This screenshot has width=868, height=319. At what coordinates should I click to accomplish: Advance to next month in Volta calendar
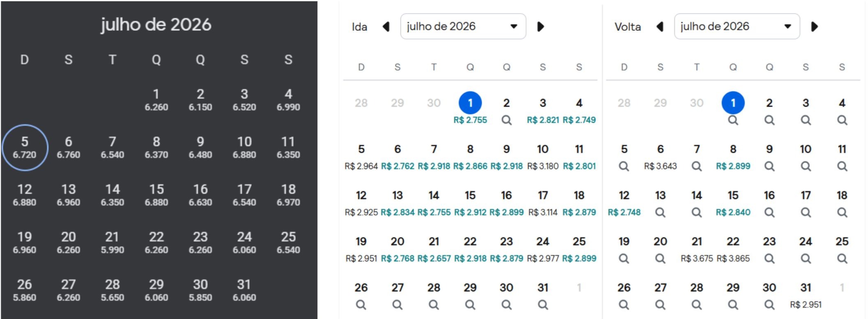coord(815,27)
